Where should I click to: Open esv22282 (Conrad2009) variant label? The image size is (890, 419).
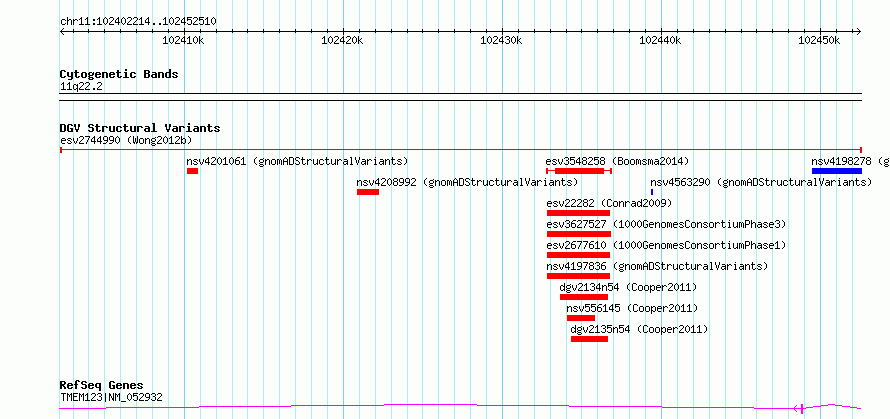(609, 203)
